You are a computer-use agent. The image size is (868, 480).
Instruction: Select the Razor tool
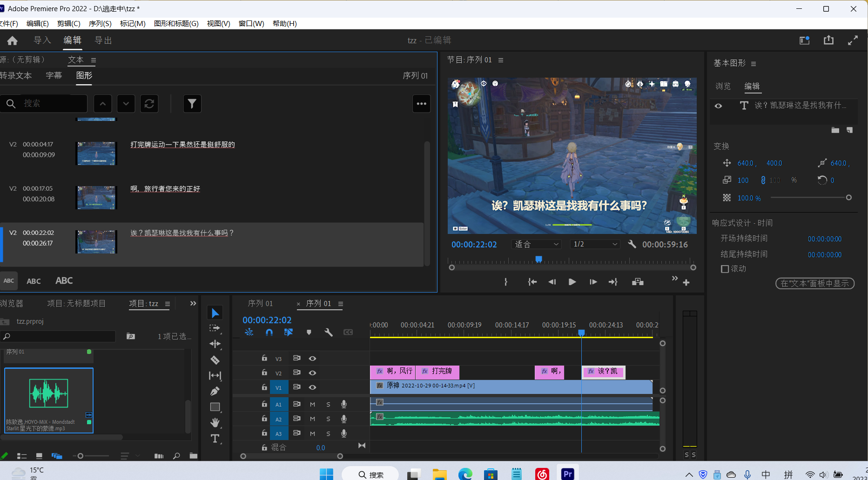coord(215,360)
